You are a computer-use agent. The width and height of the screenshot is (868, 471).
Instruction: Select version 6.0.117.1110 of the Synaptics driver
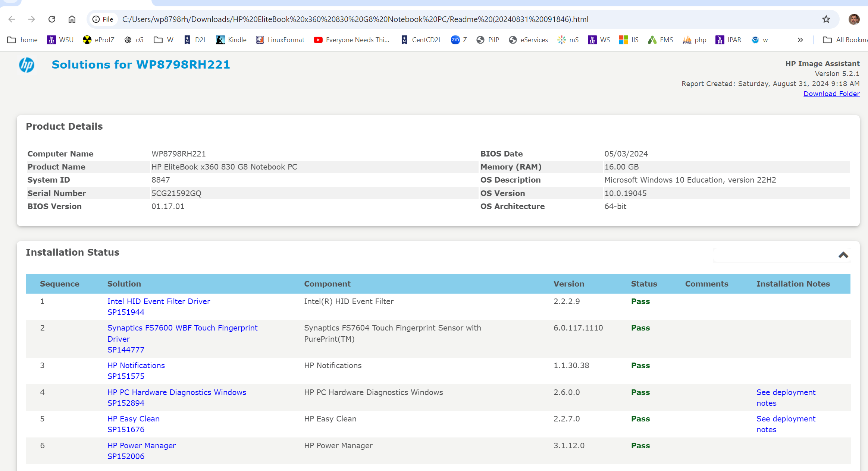click(x=578, y=328)
